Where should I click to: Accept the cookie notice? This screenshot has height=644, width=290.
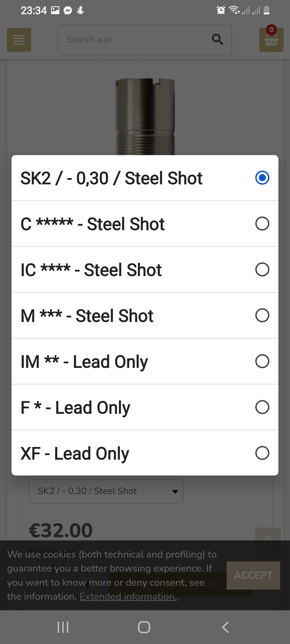pyautogui.click(x=253, y=575)
